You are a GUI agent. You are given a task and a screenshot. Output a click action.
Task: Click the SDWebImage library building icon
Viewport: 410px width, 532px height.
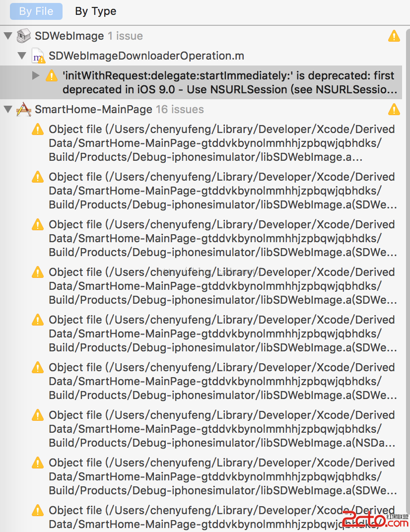24,36
